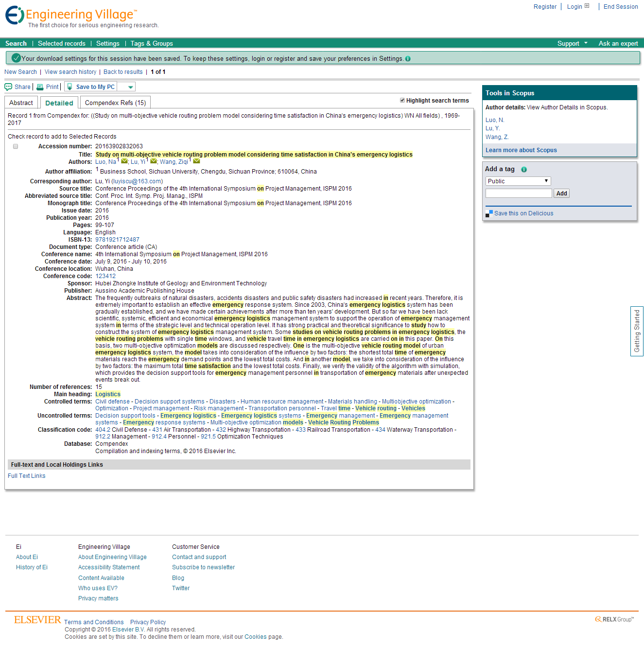Viewport: 644px width, 649px height.
Task: Switch to the Compendex Refs (15) tab
Action: 115,103
